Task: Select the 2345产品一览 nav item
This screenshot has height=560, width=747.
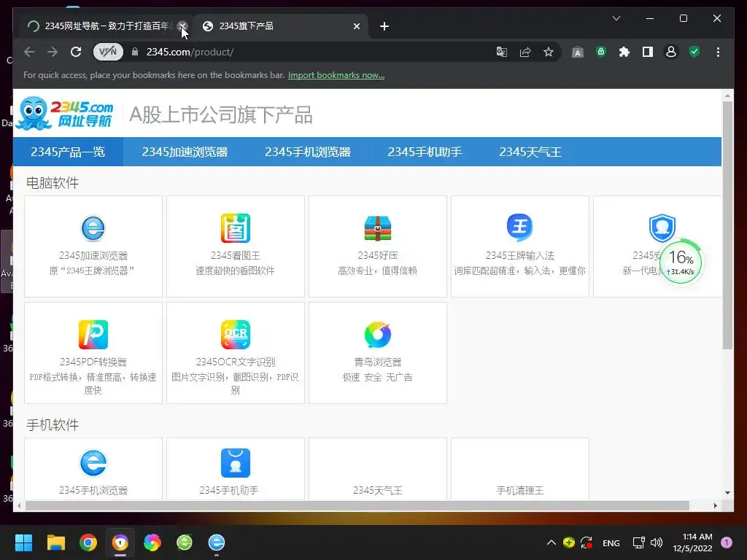Action: click(68, 152)
